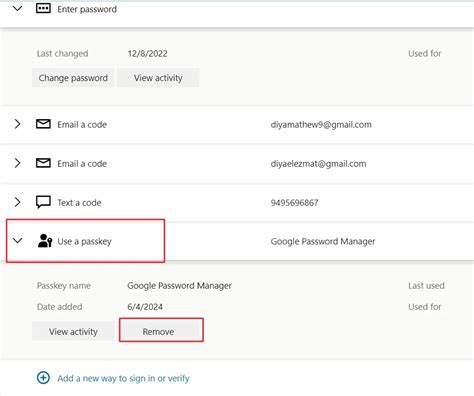
Task: Click Google Password Manager in passkey row
Action: tap(323, 241)
